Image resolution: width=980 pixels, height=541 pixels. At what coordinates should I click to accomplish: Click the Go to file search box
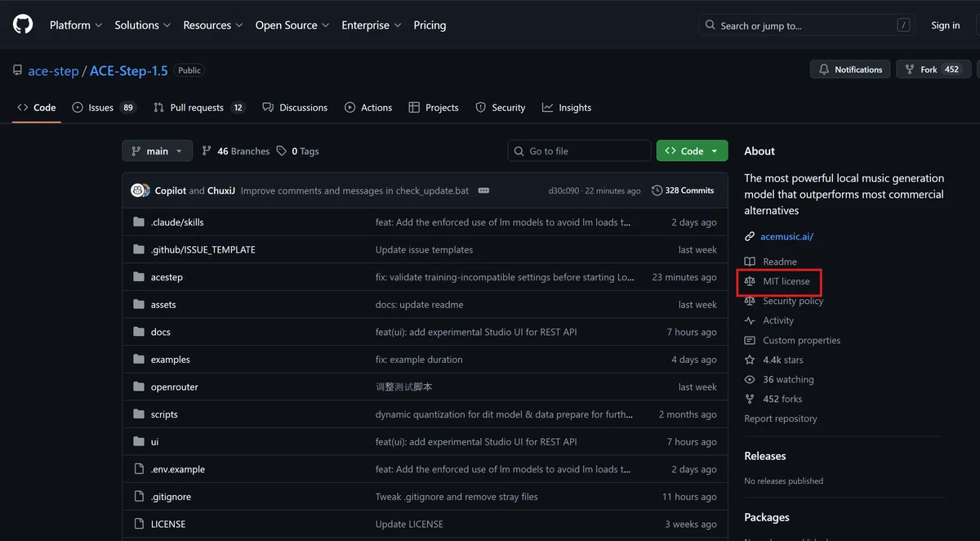(x=579, y=151)
